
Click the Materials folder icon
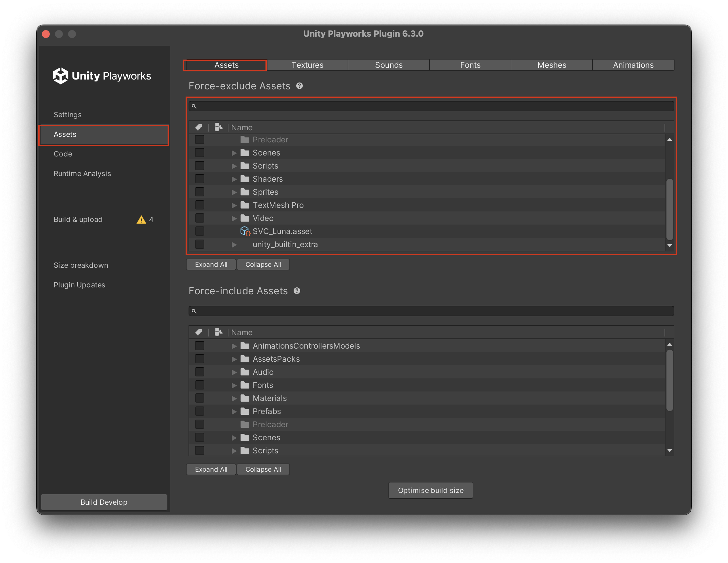245,398
